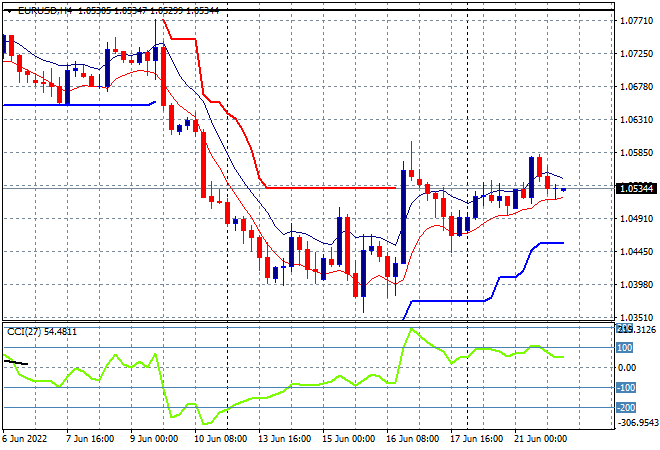Click the 1.05850 price axis label
Image resolution: width=660 pixels, height=450 pixels.
click(x=636, y=152)
